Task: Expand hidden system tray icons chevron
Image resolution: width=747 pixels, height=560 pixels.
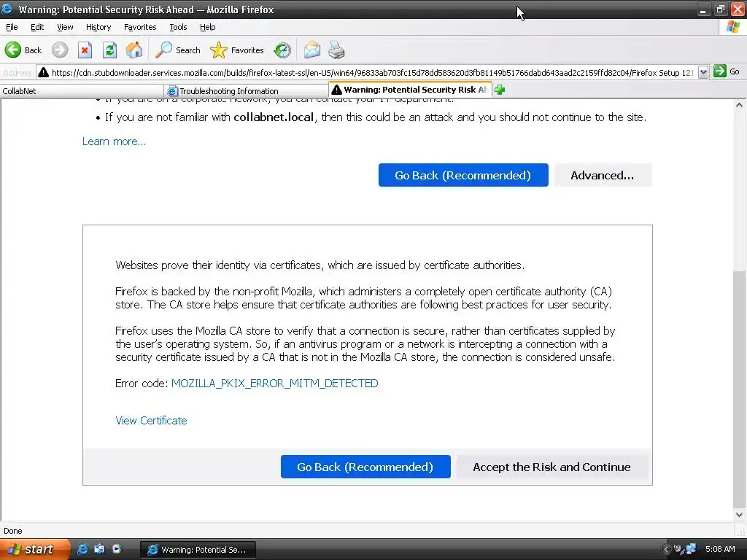Action: click(x=666, y=550)
